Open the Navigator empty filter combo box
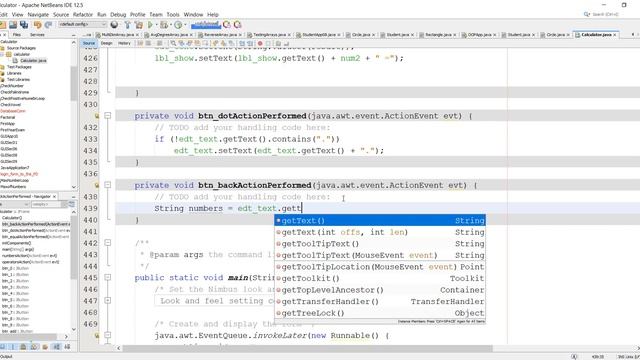640x360 pixels. click(x=49, y=204)
